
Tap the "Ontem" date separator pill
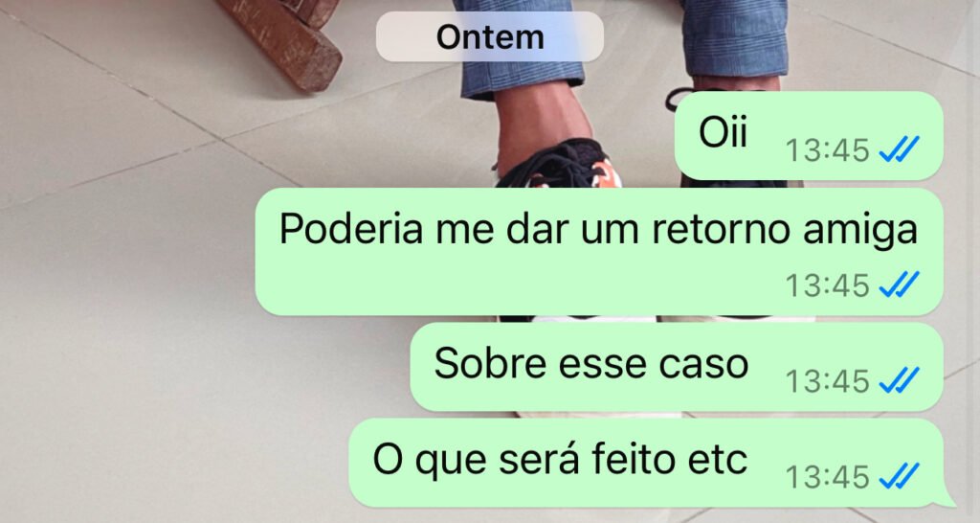click(x=489, y=36)
